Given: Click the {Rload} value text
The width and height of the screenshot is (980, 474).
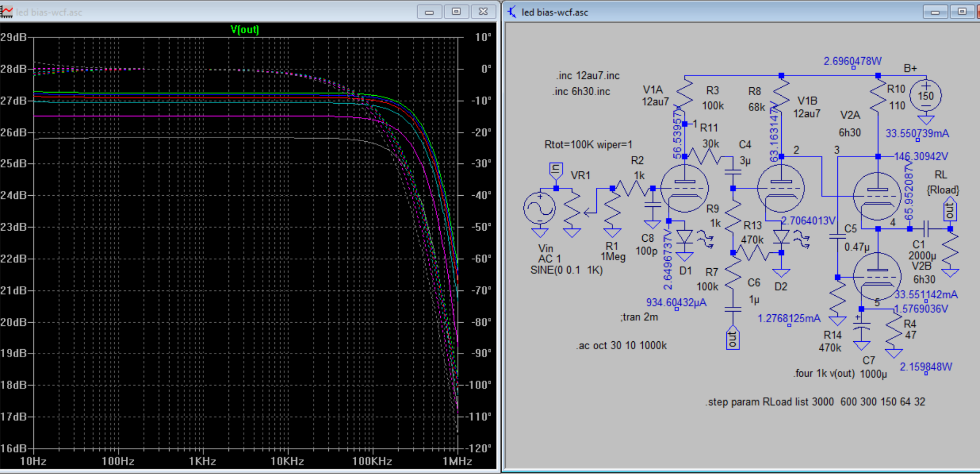Looking at the screenshot, I should coord(942,189).
